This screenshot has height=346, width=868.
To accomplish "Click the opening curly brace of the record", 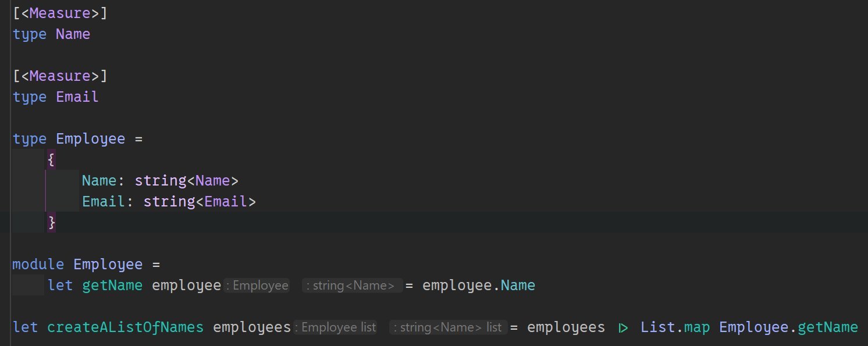I will 51,160.
